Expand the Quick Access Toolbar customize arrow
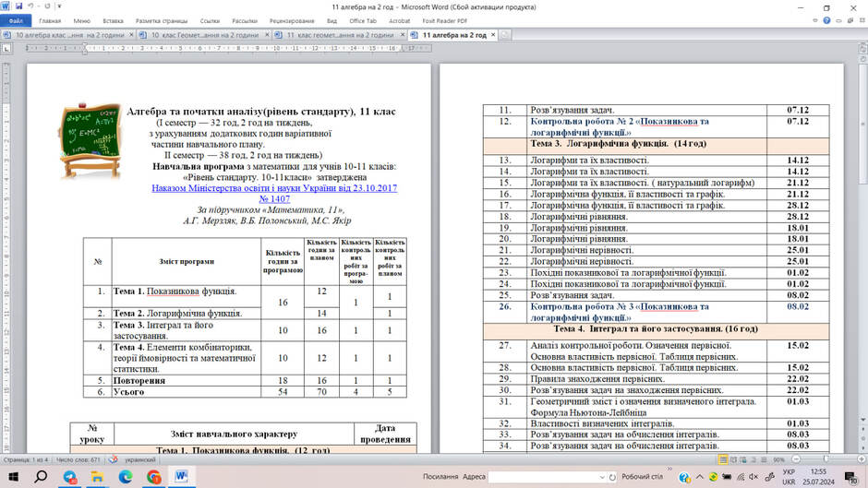 point(59,6)
